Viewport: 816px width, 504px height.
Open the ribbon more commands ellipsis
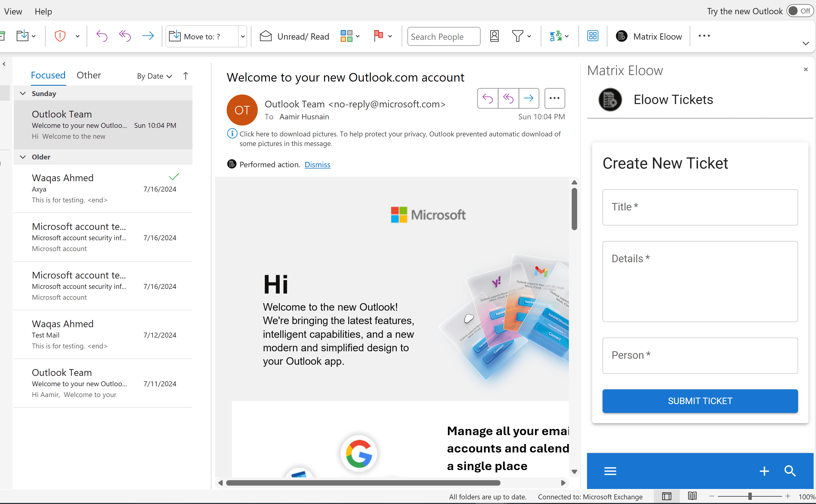pos(704,36)
